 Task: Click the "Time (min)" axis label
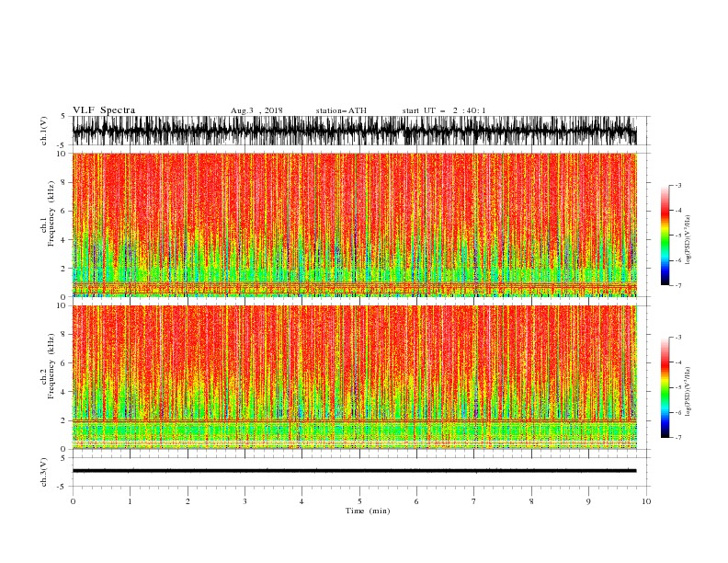click(368, 511)
